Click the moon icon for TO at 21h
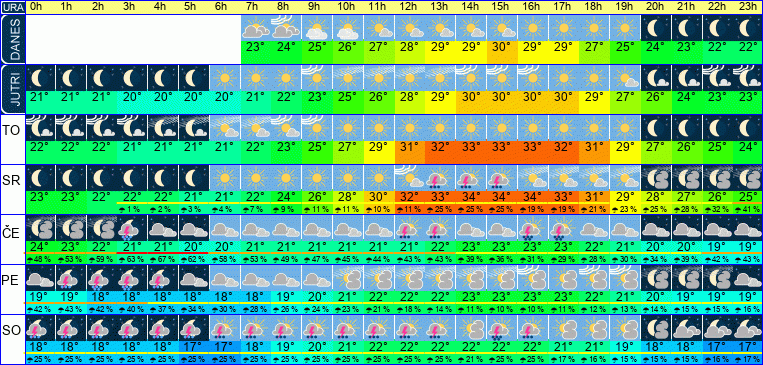763x365 pixels. (x=687, y=128)
